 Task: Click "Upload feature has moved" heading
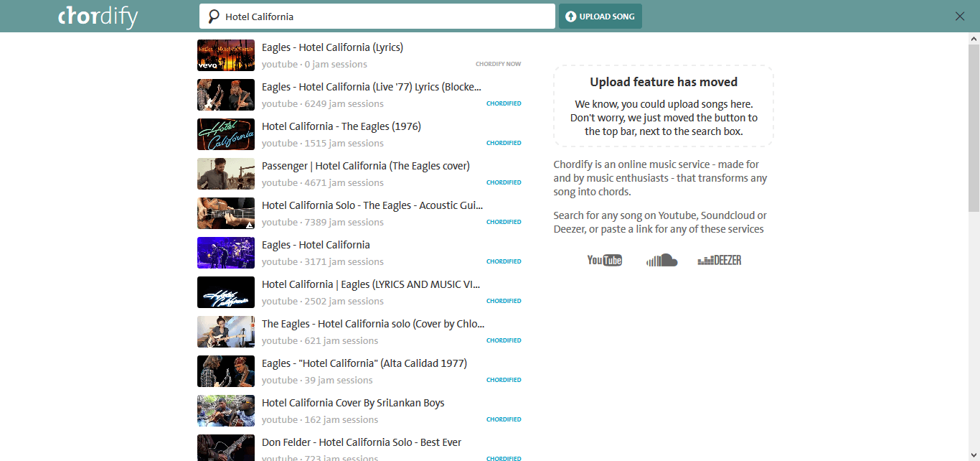tap(664, 82)
